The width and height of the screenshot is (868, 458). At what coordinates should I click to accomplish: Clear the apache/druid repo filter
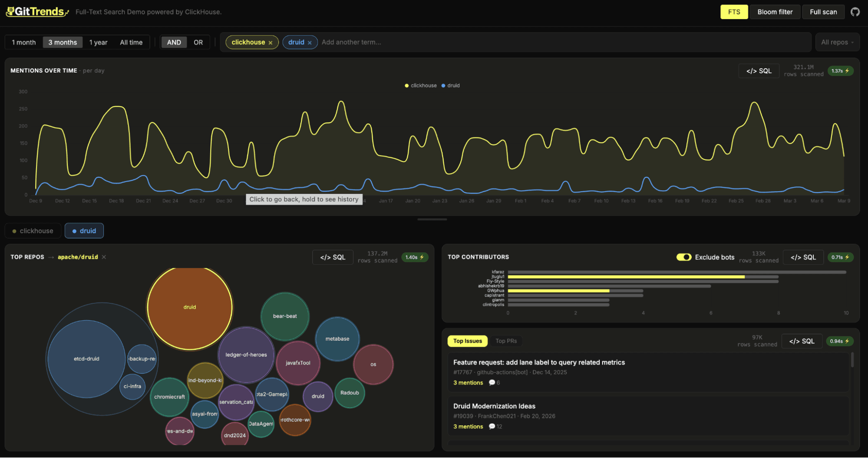(104, 257)
